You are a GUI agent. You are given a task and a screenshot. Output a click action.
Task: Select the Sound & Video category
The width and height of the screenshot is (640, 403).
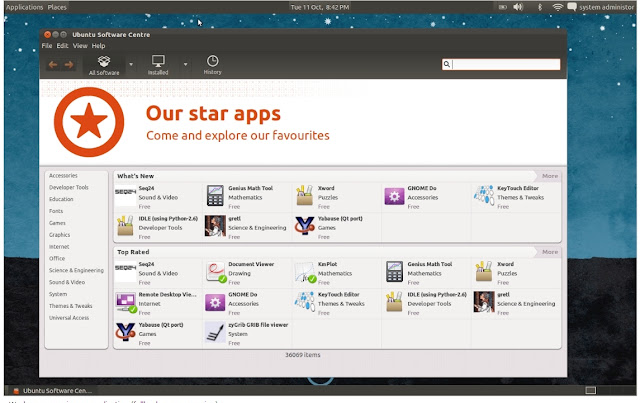click(x=67, y=282)
